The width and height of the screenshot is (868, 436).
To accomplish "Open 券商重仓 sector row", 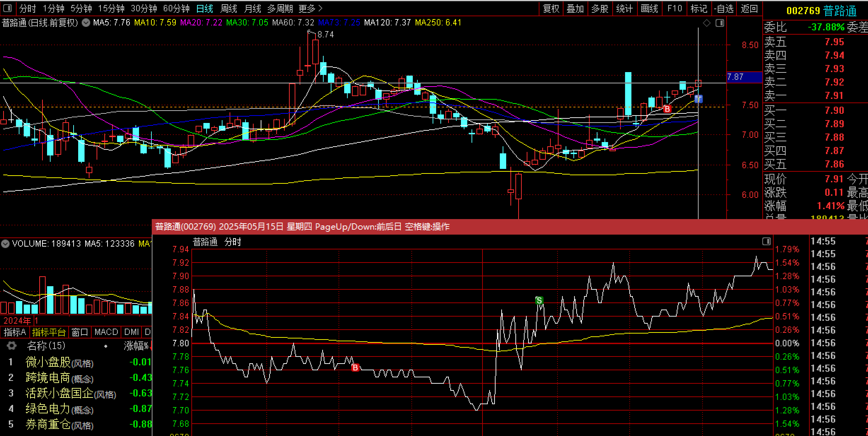I will [76, 424].
